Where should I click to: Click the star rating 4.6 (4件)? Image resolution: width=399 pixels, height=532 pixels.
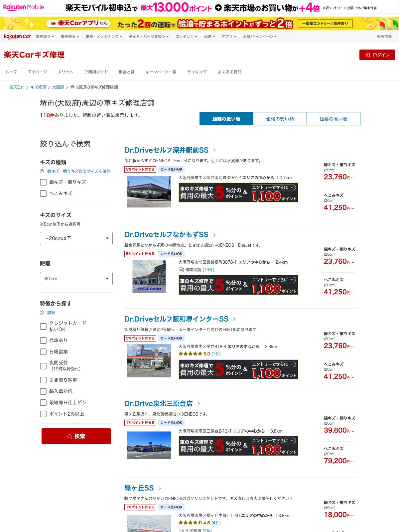tap(199, 523)
